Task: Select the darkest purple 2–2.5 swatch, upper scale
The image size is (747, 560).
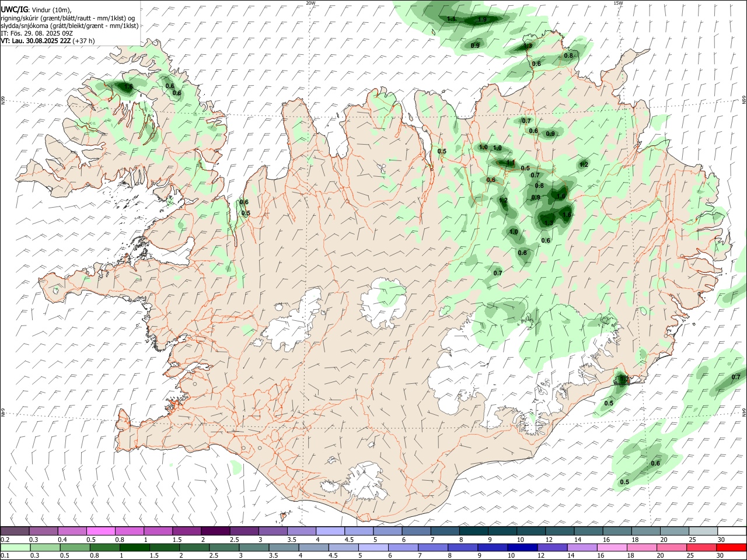Action: [215, 531]
